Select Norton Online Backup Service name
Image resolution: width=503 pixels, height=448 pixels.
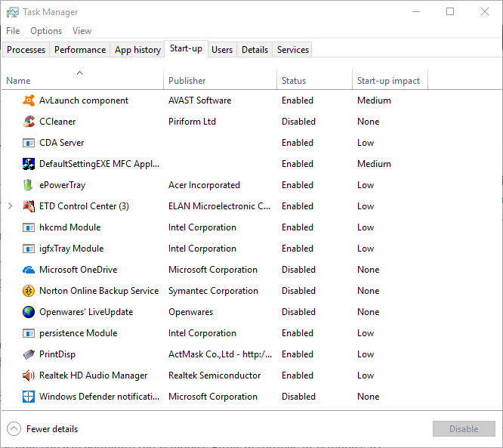[99, 291]
